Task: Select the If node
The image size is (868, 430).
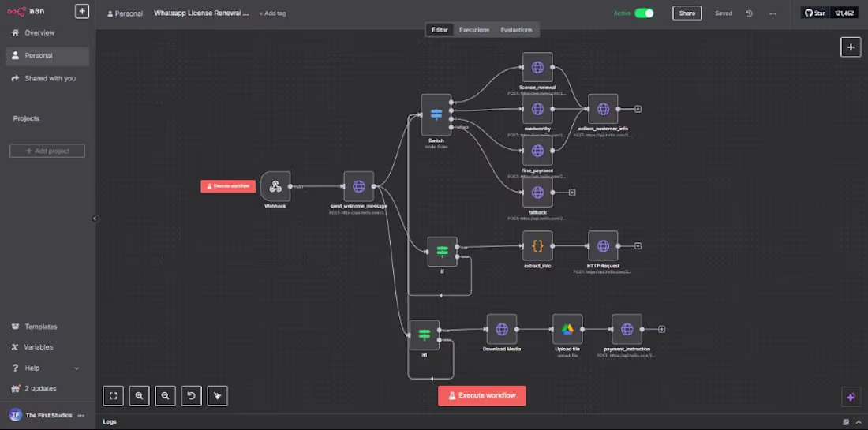Action: click(x=443, y=252)
